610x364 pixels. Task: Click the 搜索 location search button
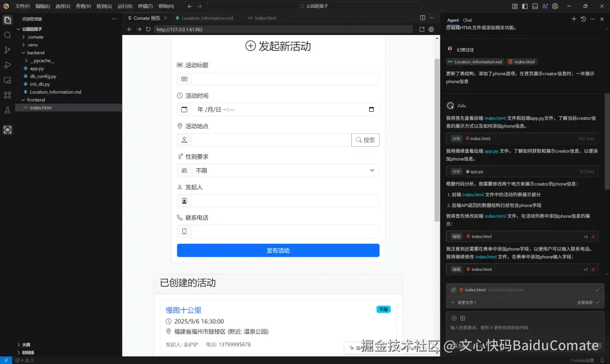coord(365,140)
